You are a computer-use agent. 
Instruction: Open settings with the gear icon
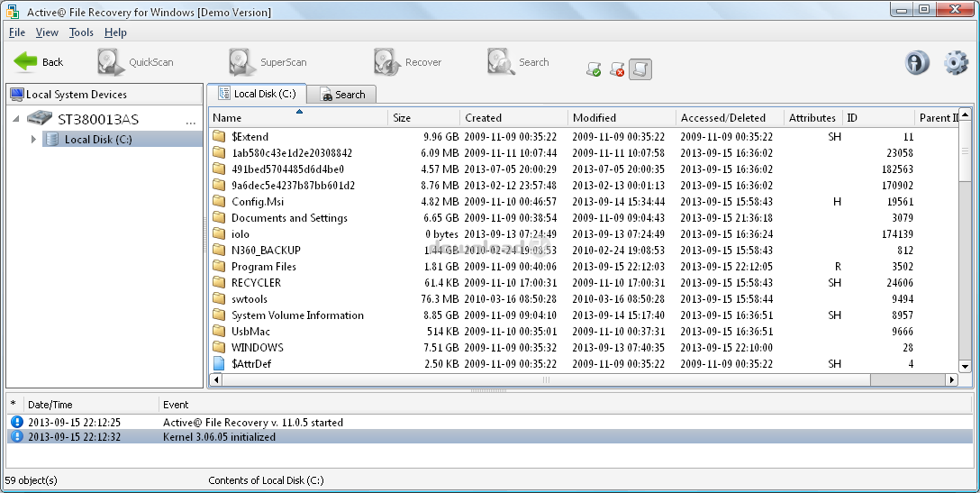tap(955, 62)
